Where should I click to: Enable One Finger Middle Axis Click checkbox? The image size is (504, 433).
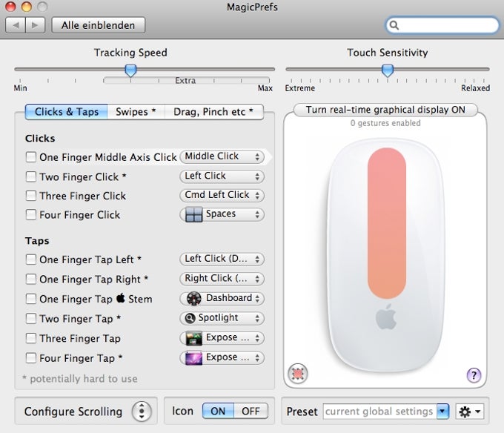[x=31, y=157]
